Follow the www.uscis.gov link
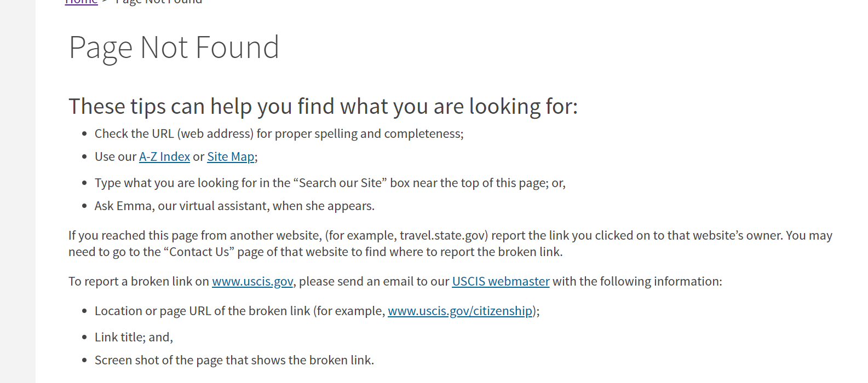The height and width of the screenshot is (383, 868). (x=252, y=282)
